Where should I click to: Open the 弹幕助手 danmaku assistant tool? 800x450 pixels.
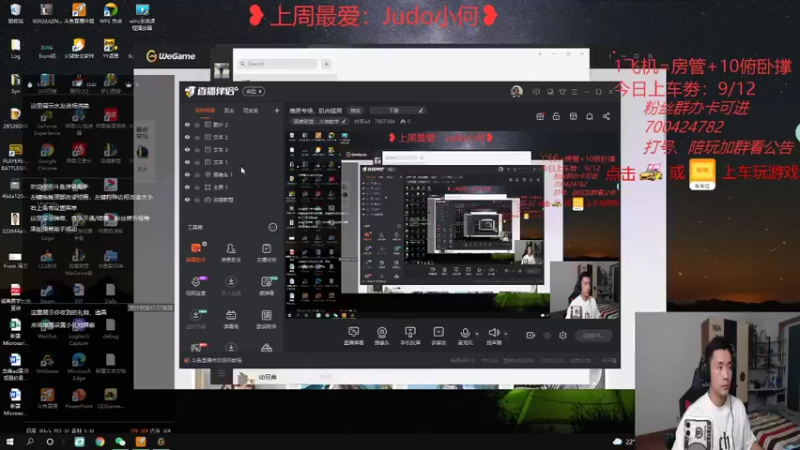click(195, 253)
